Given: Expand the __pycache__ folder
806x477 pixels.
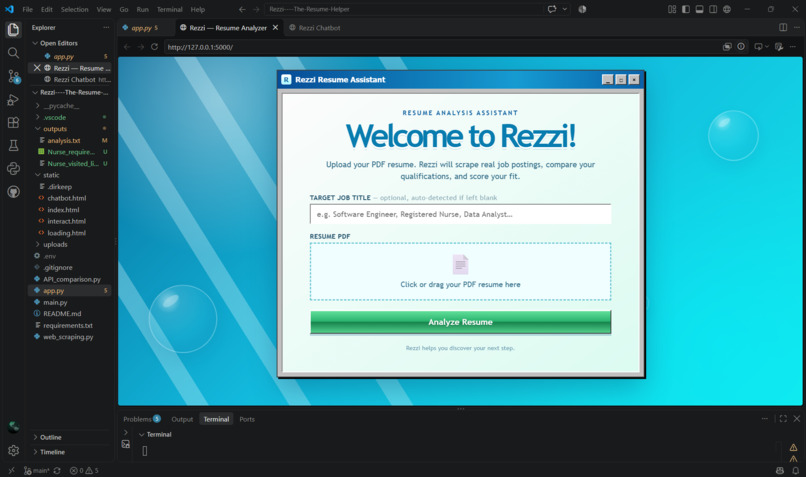Looking at the screenshot, I should coord(38,105).
